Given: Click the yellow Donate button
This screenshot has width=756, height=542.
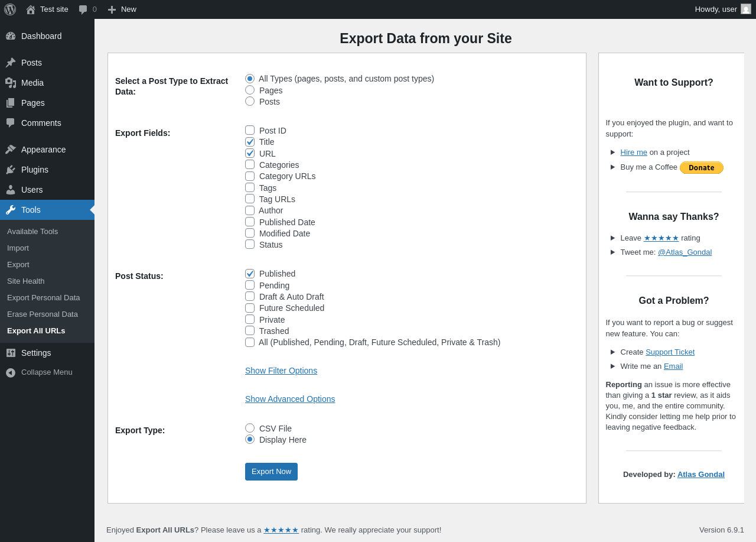Looking at the screenshot, I should click(x=701, y=168).
